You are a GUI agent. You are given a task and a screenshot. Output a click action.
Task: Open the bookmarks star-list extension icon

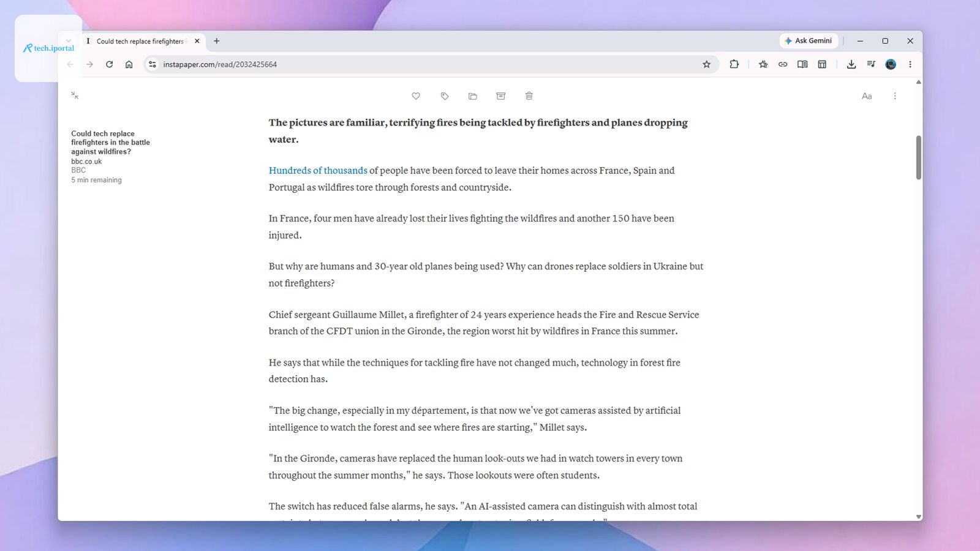click(763, 64)
